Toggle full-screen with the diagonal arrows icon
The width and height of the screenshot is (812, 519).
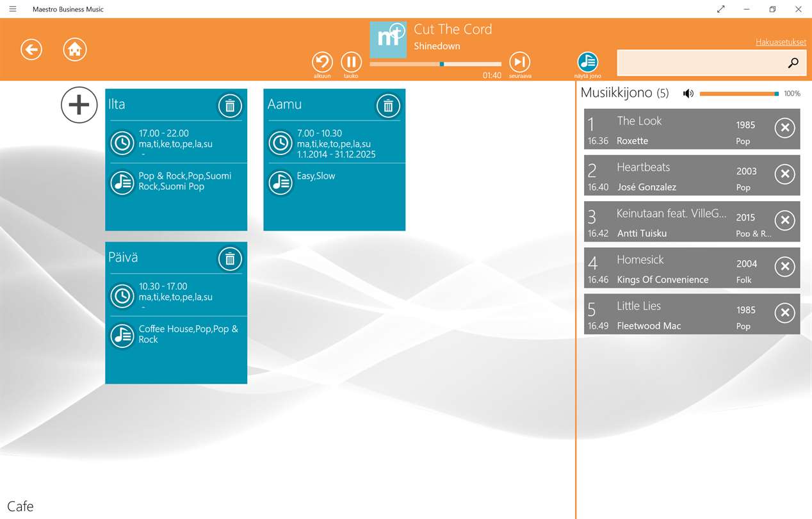click(x=721, y=9)
